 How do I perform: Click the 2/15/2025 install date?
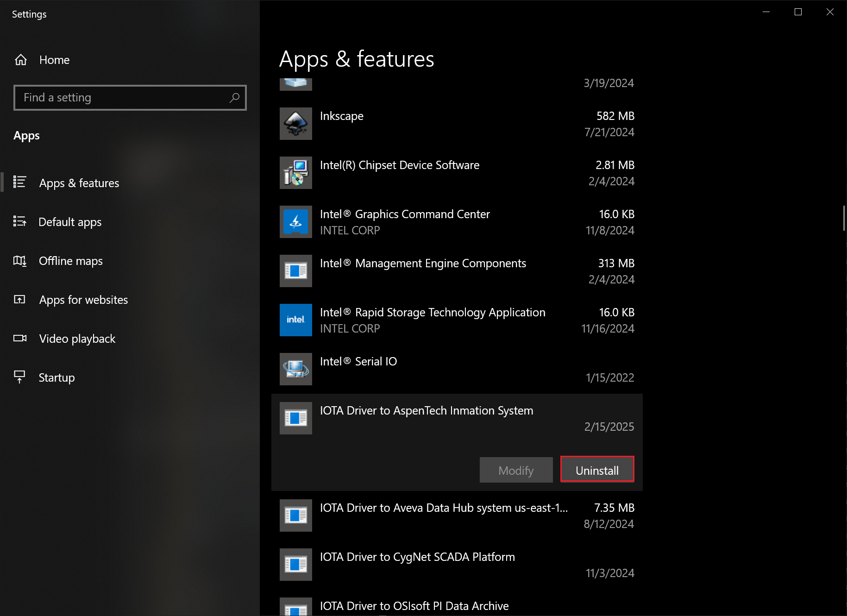point(609,427)
